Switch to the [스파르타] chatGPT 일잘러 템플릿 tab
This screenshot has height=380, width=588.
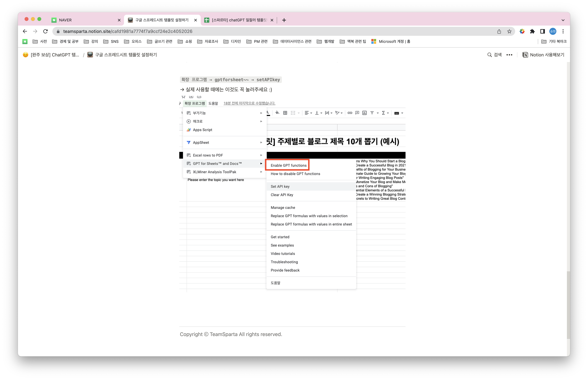pyautogui.click(x=239, y=20)
